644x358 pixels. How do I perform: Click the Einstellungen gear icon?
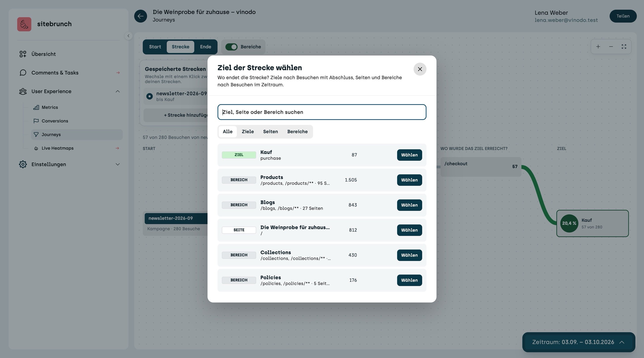click(23, 164)
